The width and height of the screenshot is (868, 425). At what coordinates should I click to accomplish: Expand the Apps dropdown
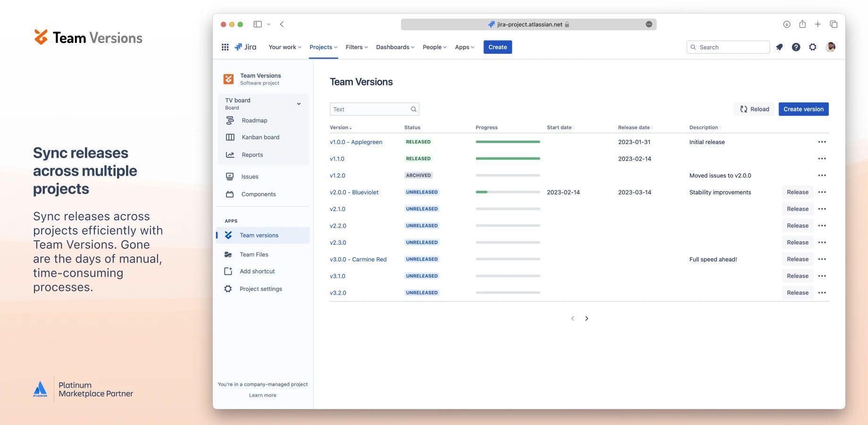click(x=464, y=47)
